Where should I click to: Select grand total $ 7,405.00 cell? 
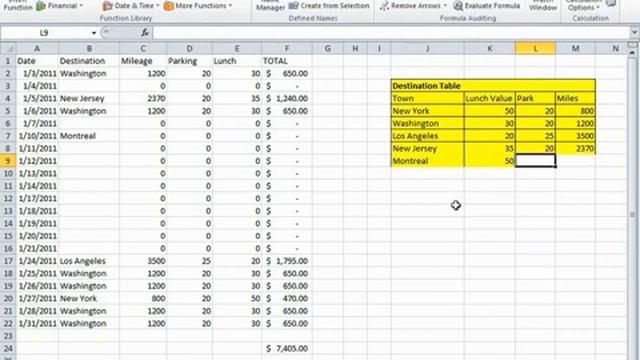[287, 349]
